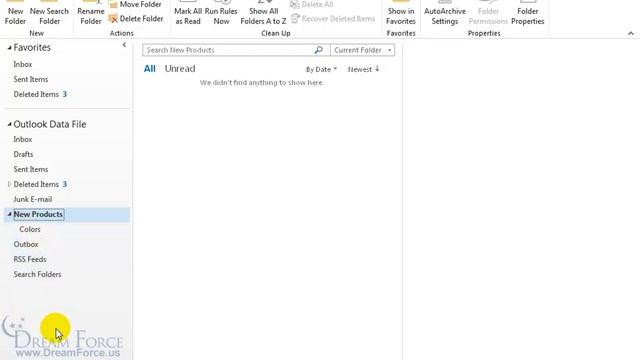Viewport: 640px width, 360px height.
Task: Collapse the ribbon with the up arrow
Action: (x=631, y=33)
